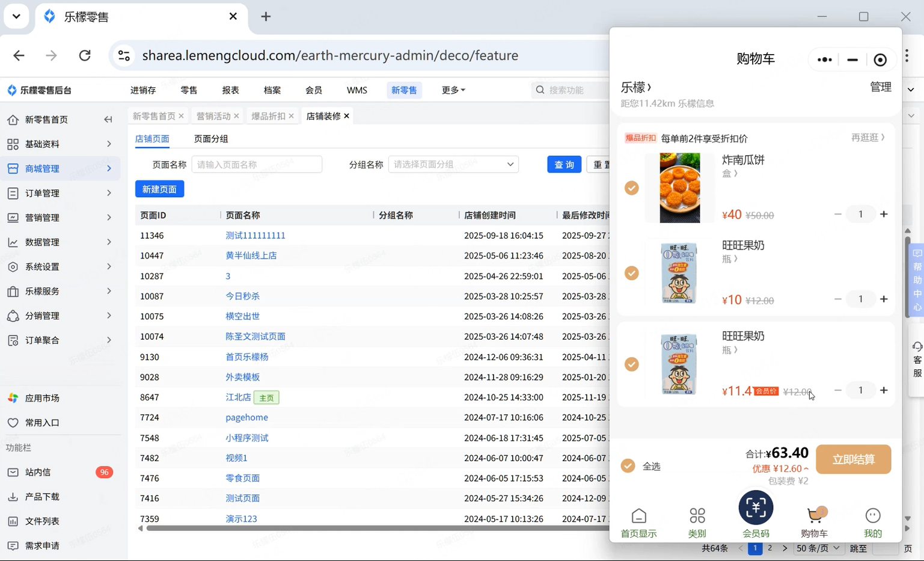This screenshot has width=924, height=561.
Task: Decrease ¥11.4 旺旺果奶 quantity
Action: pyautogui.click(x=837, y=390)
